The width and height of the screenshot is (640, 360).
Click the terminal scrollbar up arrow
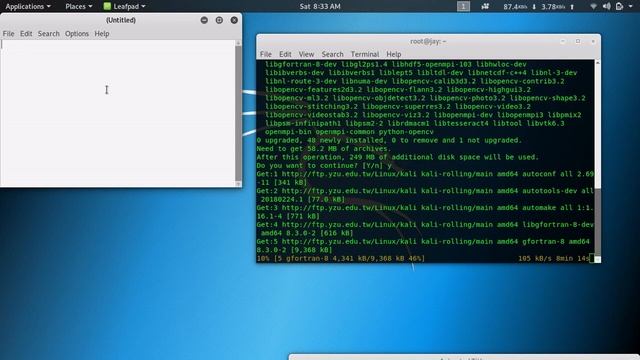598,62
